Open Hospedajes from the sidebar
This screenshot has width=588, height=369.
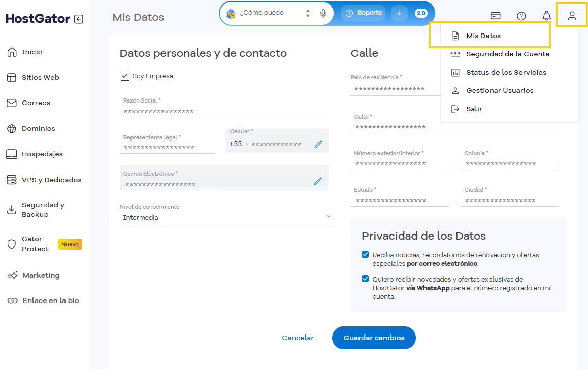tap(42, 154)
